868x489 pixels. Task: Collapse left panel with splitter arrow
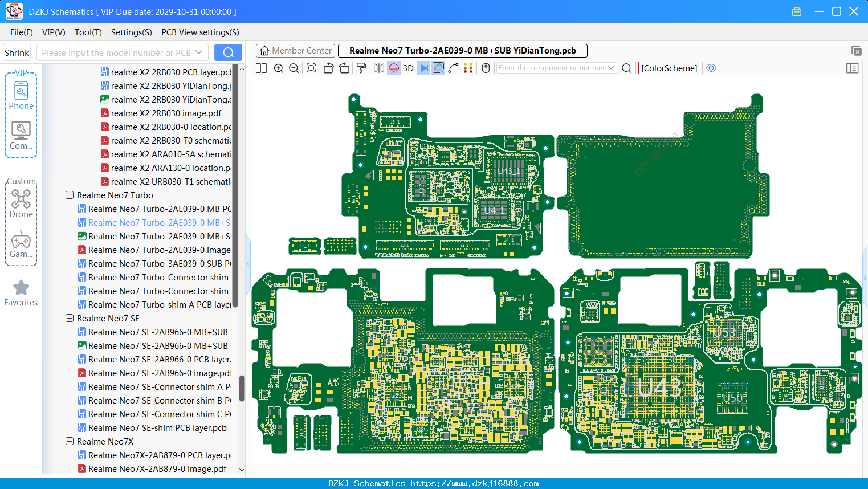tap(248, 264)
